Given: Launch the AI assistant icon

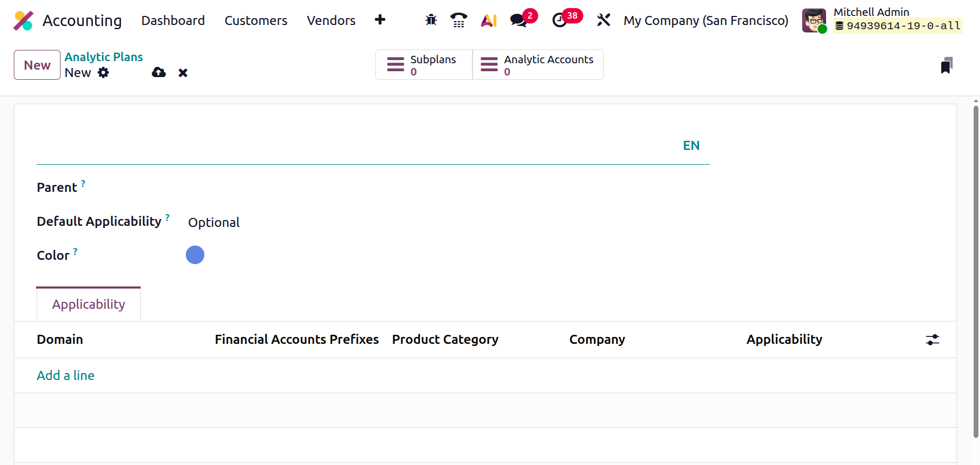Looking at the screenshot, I should (x=488, y=20).
